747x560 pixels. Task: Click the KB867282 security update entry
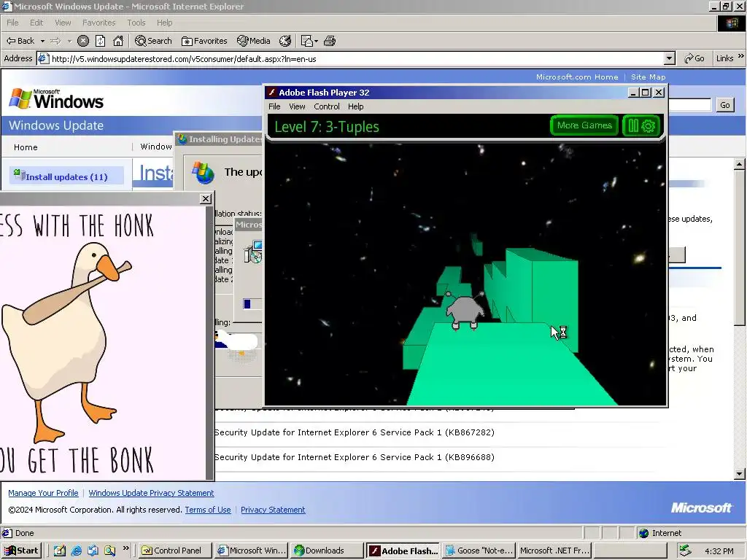pos(354,432)
